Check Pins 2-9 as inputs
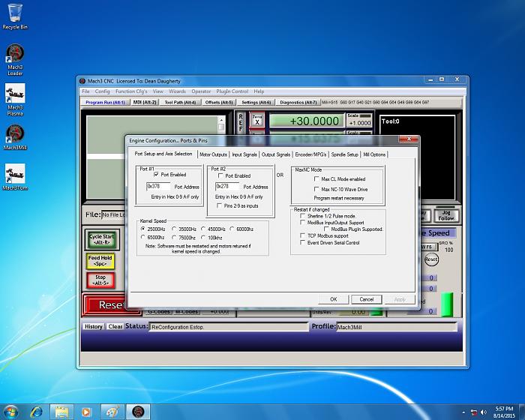This screenshot has width=525, height=420. click(219, 205)
